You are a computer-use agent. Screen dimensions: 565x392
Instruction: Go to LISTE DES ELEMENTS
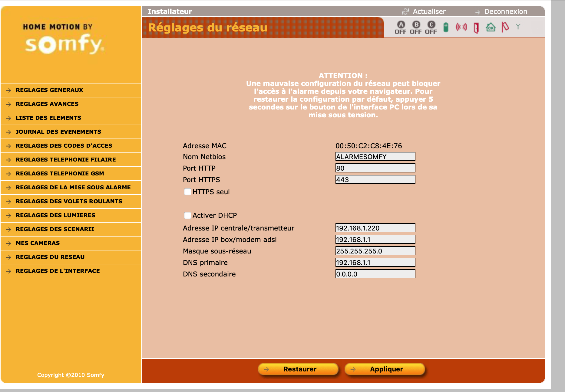(x=71, y=118)
